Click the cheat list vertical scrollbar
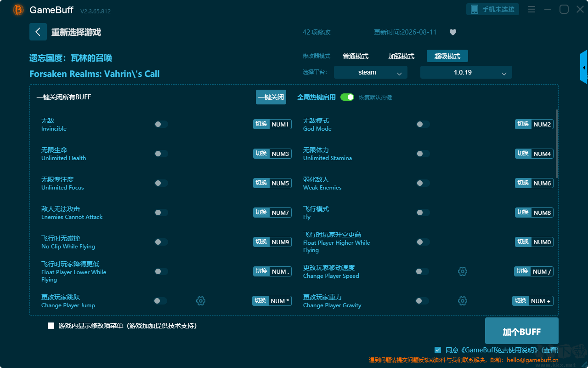This screenshot has width=588, height=368. (557, 144)
